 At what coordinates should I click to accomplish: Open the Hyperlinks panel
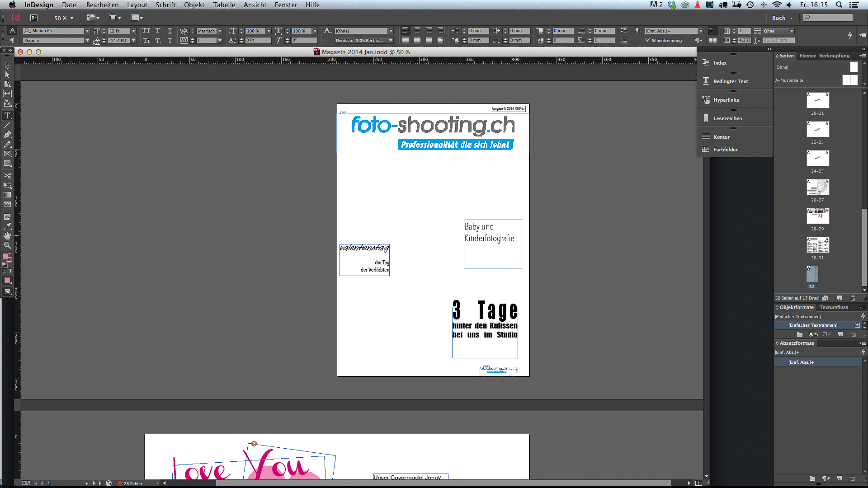click(x=726, y=100)
